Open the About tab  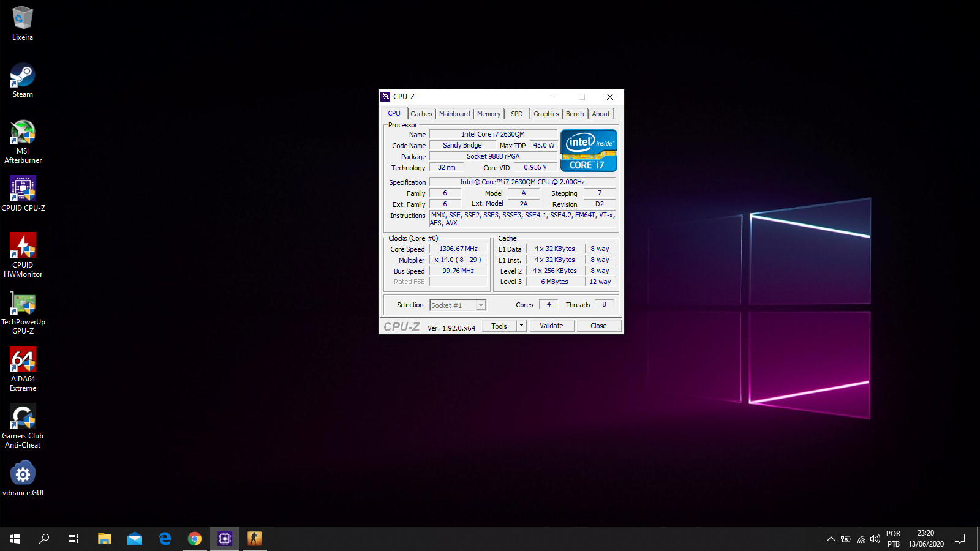[601, 114]
